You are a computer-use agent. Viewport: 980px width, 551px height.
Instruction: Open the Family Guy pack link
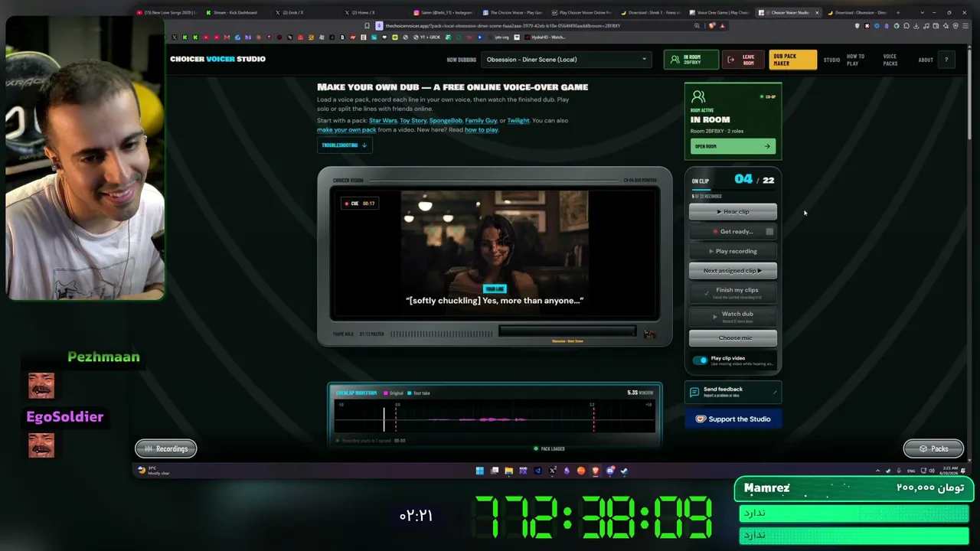pos(481,120)
